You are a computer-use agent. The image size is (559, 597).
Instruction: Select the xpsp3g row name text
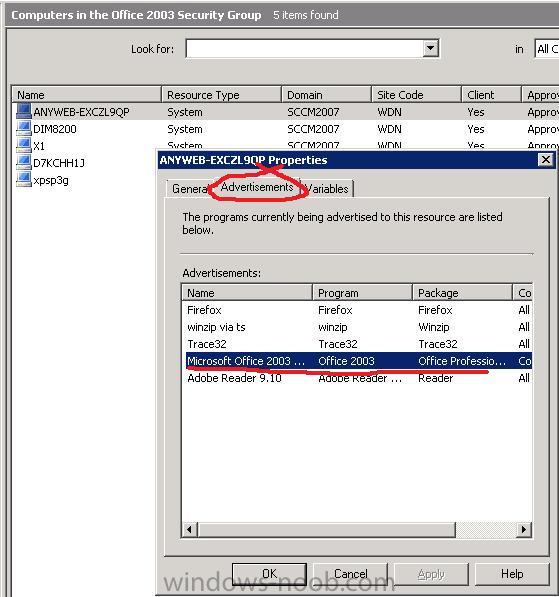[51, 180]
